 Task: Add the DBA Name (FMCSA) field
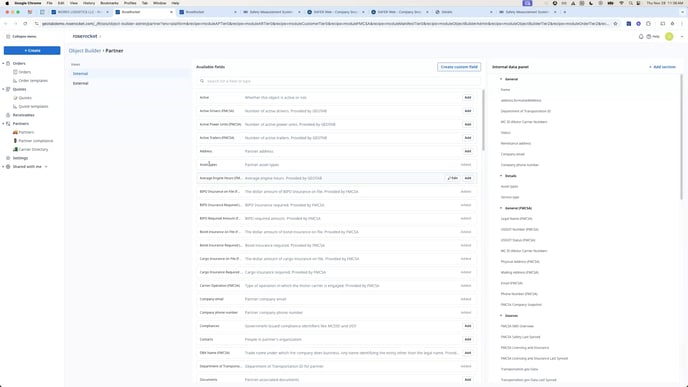click(468, 353)
